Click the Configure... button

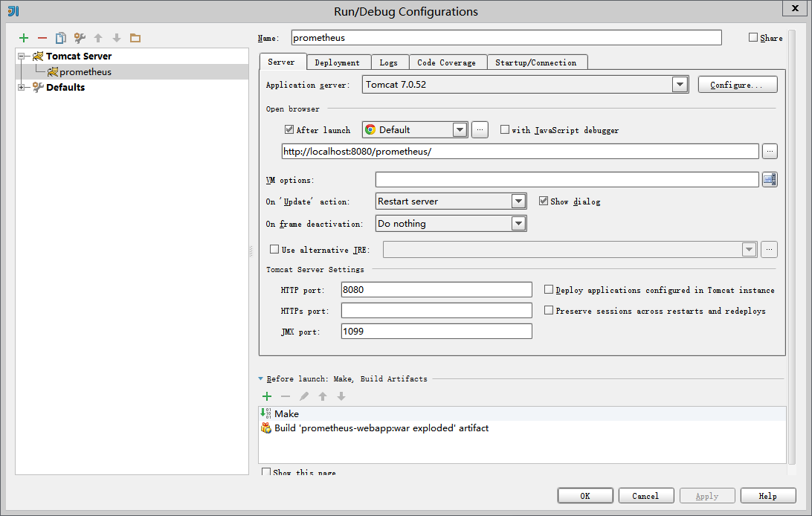[x=738, y=84]
